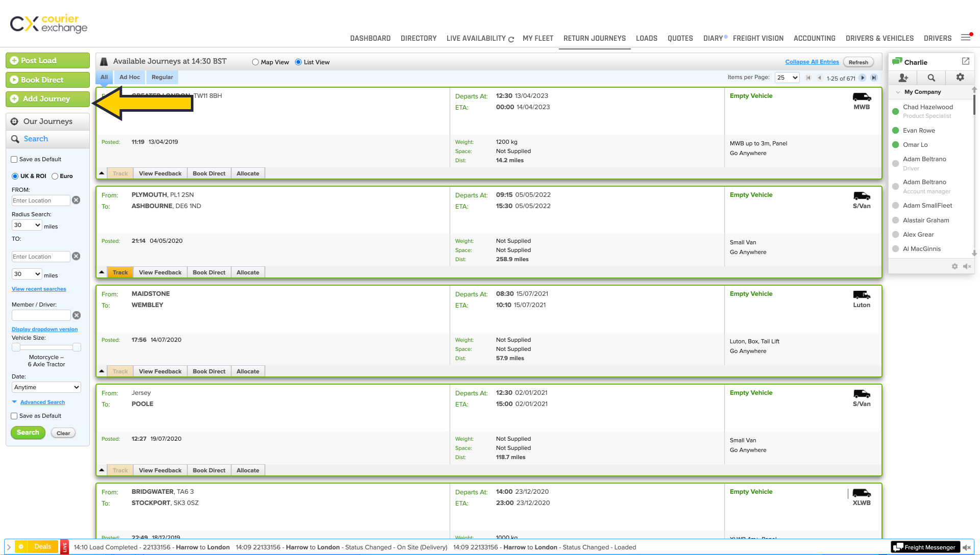Screen dimensions: 980x555
Task: Open chat settings gear icon
Action: pyautogui.click(x=960, y=77)
